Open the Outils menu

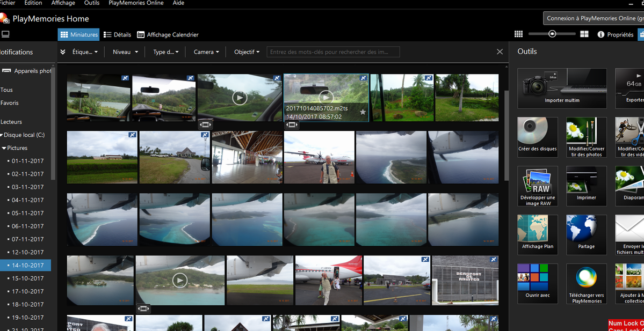(x=92, y=3)
